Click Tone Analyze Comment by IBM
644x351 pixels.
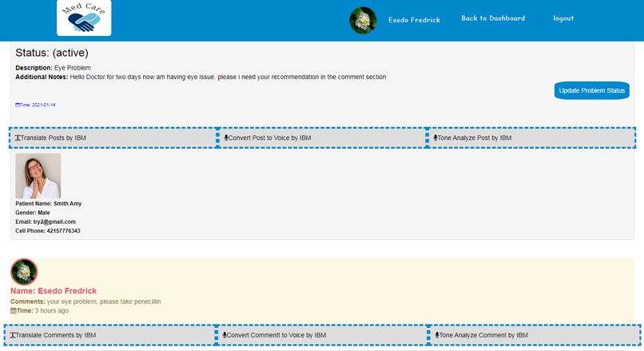(x=535, y=335)
